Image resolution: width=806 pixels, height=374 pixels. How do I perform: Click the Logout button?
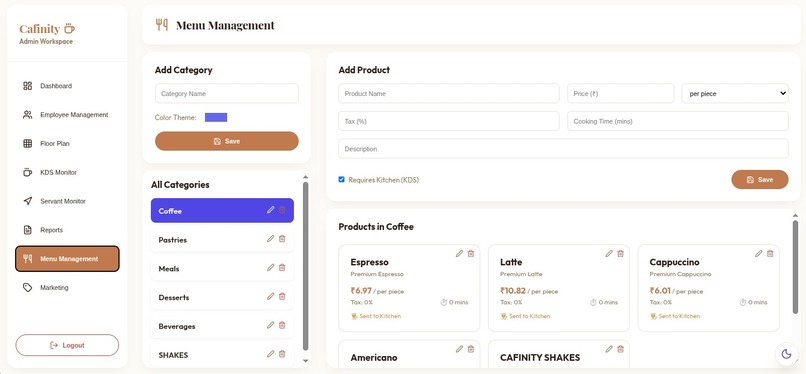pos(67,345)
